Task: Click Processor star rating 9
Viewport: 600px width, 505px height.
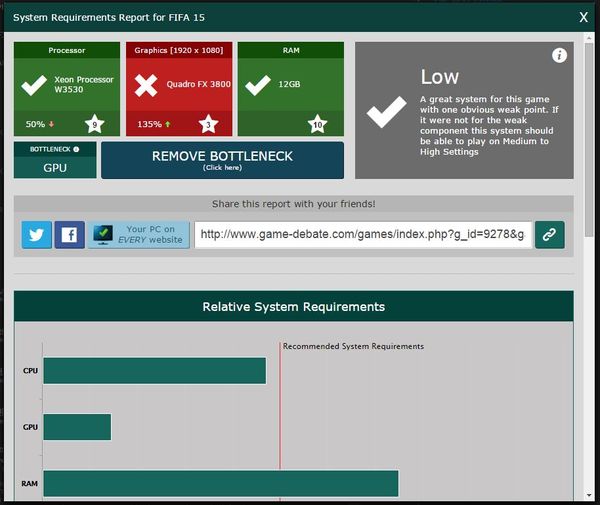Action: (95, 124)
